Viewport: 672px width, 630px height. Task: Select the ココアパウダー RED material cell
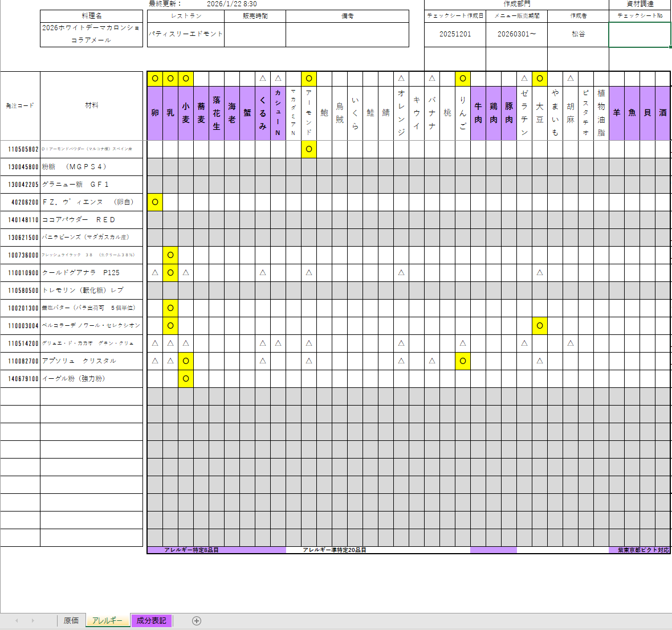coord(91,220)
